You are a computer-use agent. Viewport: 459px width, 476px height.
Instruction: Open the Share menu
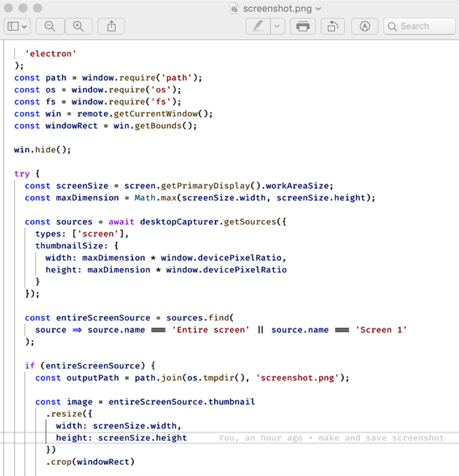(x=111, y=26)
